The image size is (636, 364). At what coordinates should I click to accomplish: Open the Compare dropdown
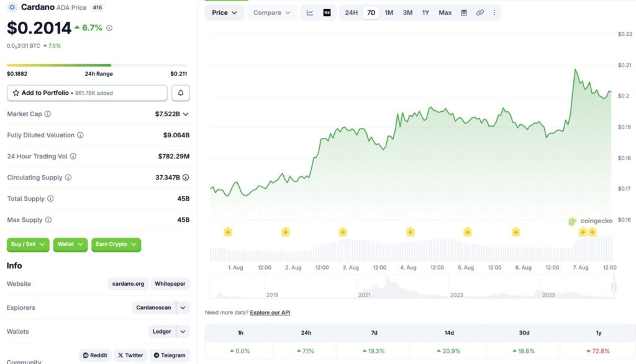(272, 12)
